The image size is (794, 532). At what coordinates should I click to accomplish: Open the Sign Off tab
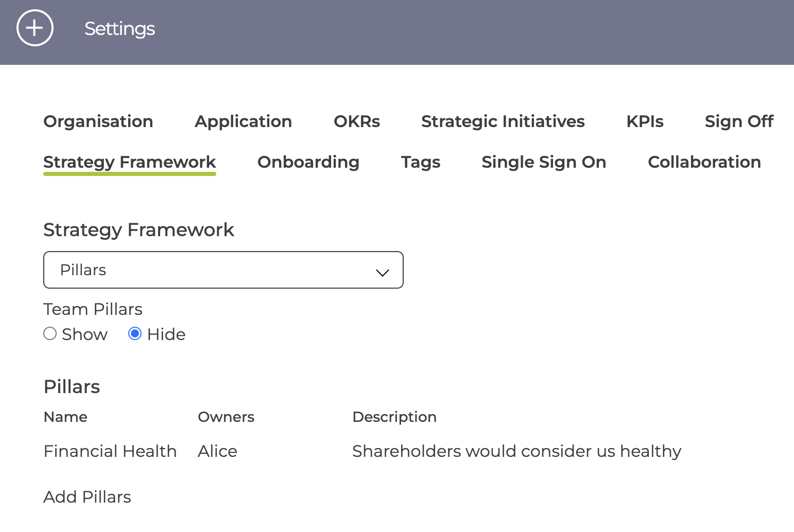[739, 121]
